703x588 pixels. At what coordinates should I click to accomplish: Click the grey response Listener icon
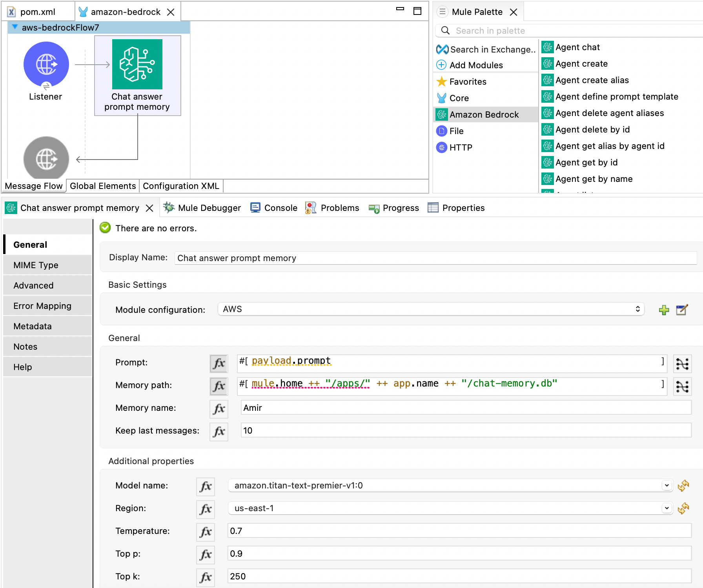[46, 159]
